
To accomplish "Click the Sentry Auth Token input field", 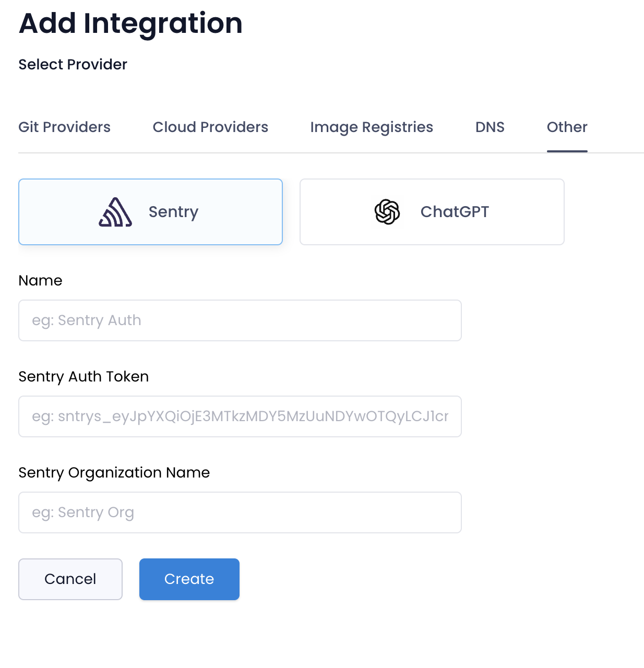I will 240,416.
